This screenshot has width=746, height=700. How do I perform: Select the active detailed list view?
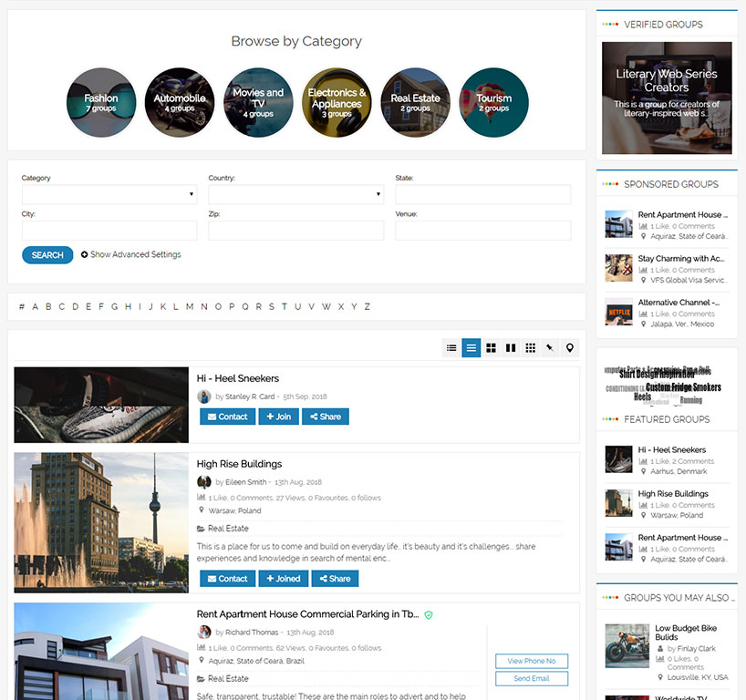[x=471, y=348]
